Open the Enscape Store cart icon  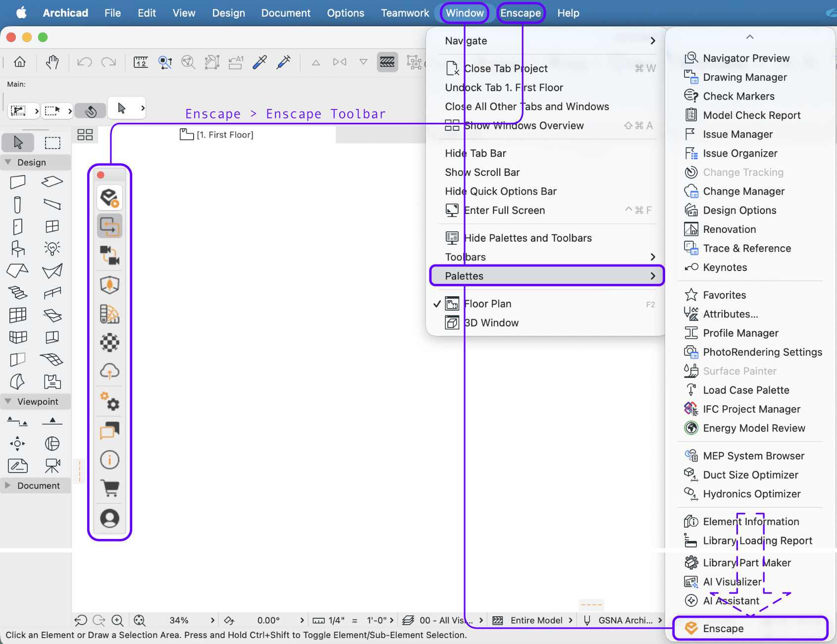109,488
